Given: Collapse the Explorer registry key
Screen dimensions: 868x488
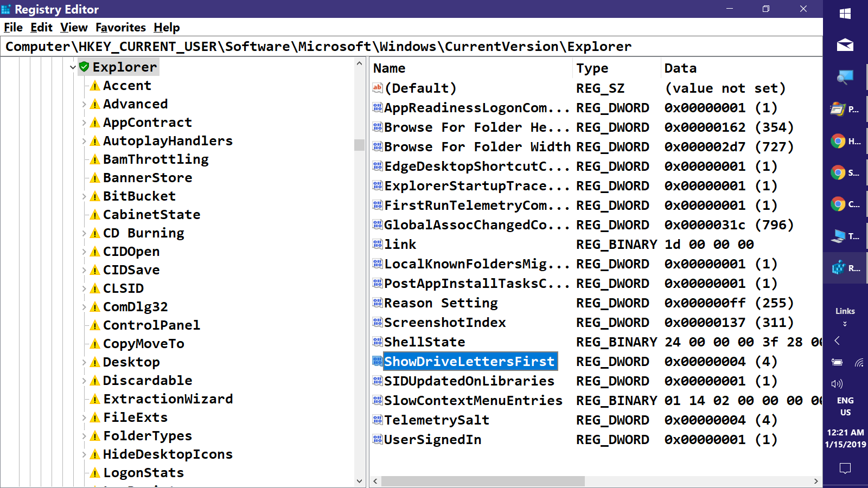Looking at the screenshot, I should point(73,67).
